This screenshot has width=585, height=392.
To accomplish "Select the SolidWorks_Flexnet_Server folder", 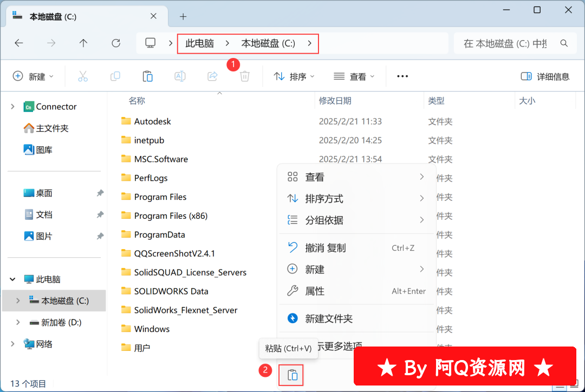I will coord(179,310).
